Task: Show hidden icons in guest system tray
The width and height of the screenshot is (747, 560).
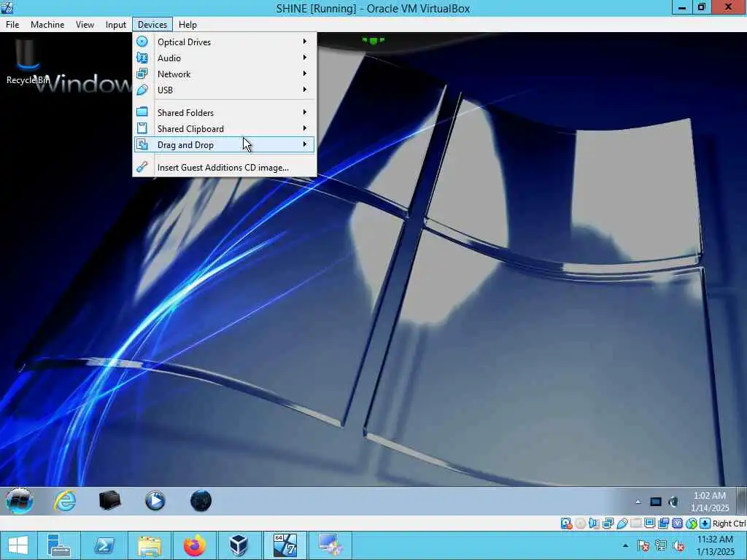Action: tap(638, 502)
